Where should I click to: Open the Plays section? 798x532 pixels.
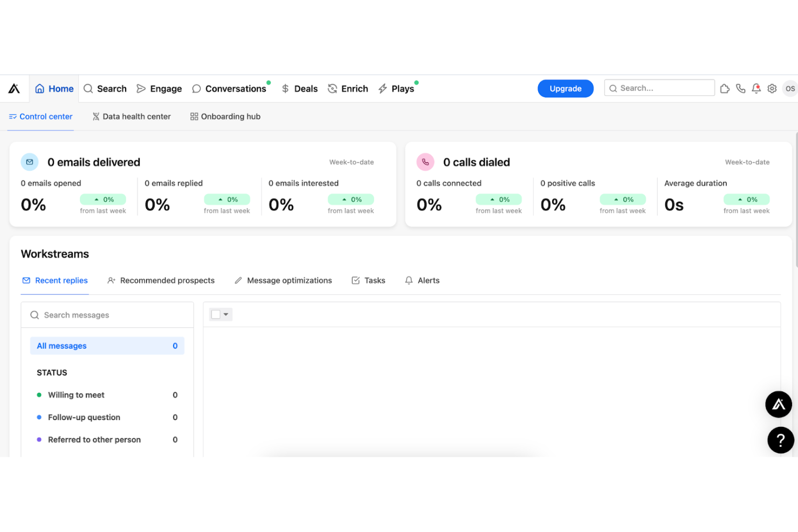tap(396, 88)
